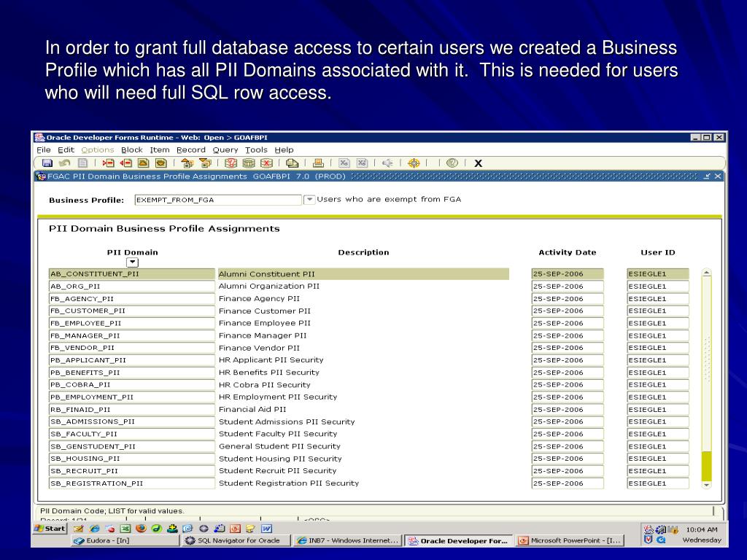
Task: Click the Rollback (undo arrow) toolbar icon
Action: pos(64,163)
